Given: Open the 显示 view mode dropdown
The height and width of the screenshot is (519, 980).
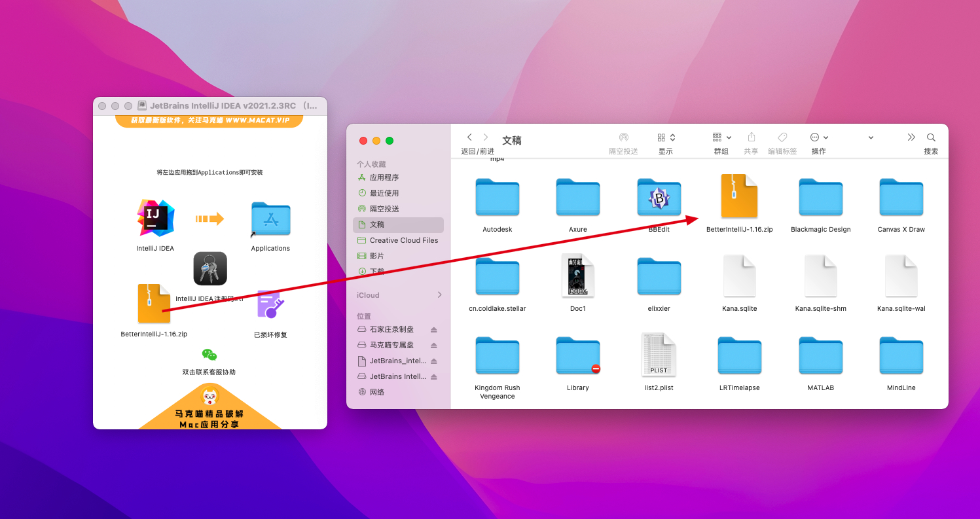Looking at the screenshot, I should (x=666, y=137).
